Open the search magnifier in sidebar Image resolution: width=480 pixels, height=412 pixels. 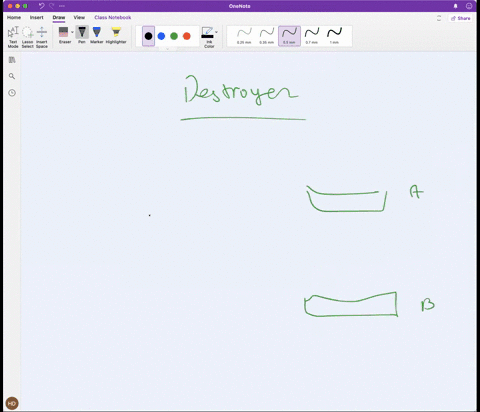pos(12,76)
